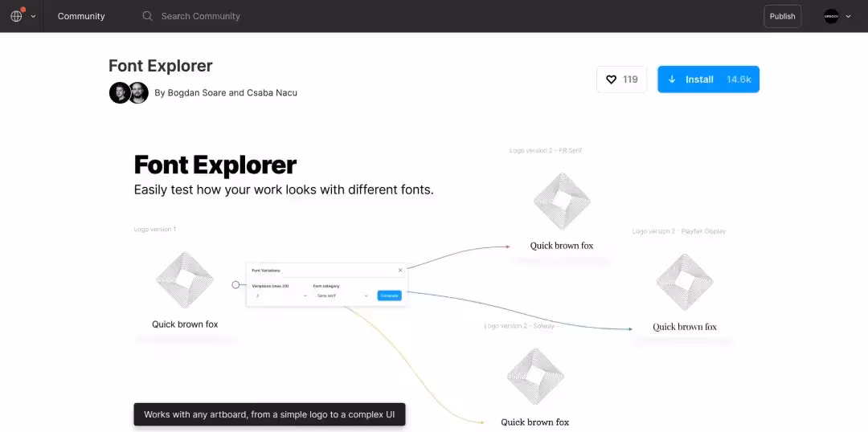
Task: Click the Logo version 1 diamond graphic
Action: [185, 279]
